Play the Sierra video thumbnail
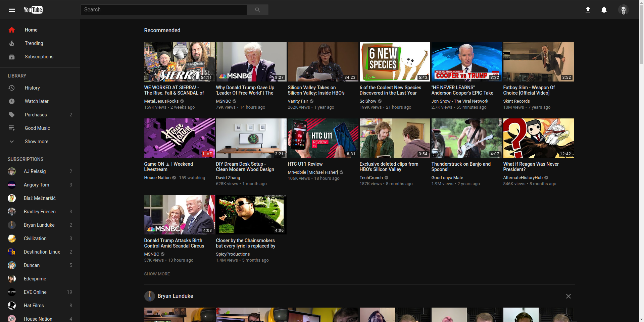This screenshot has width=644, height=322. (180, 62)
